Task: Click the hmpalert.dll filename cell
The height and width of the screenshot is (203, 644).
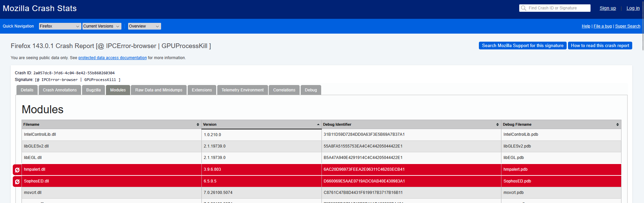Action: pyautogui.click(x=112, y=169)
